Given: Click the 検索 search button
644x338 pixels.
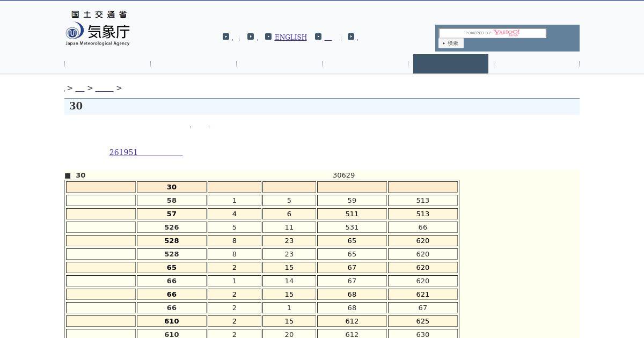Looking at the screenshot, I should 451,43.
